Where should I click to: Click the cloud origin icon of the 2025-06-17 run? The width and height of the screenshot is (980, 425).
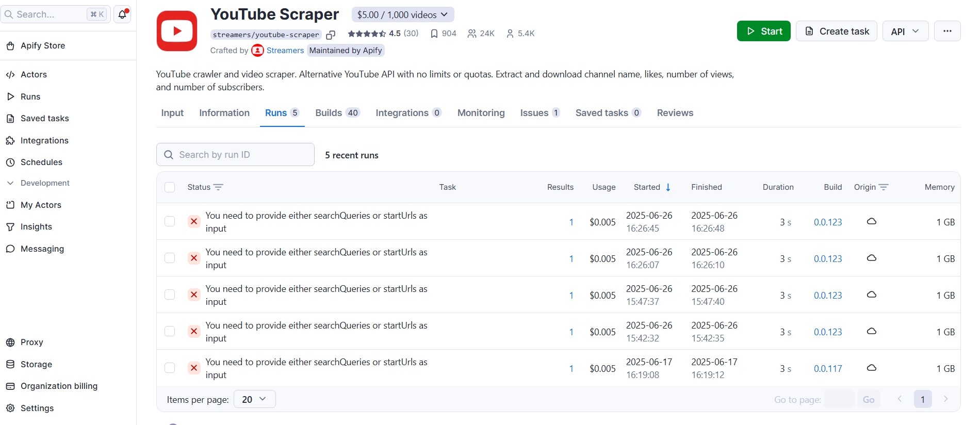[x=872, y=368]
